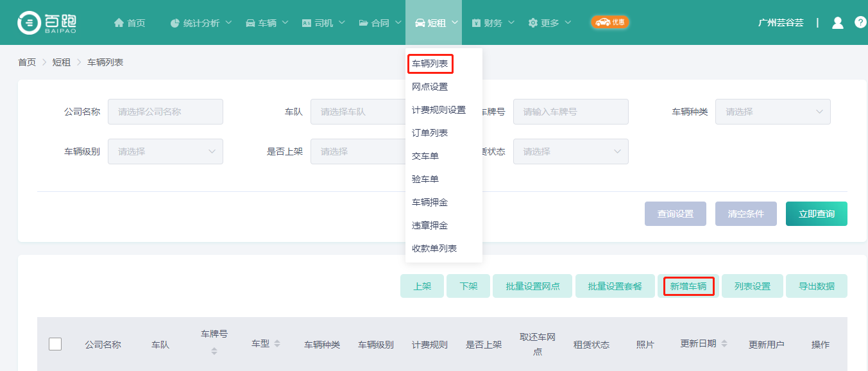The width and height of the screenshot is (868, 371).
Task: Toggle the select-all checkbox in table header
Action: pos(55,344)
